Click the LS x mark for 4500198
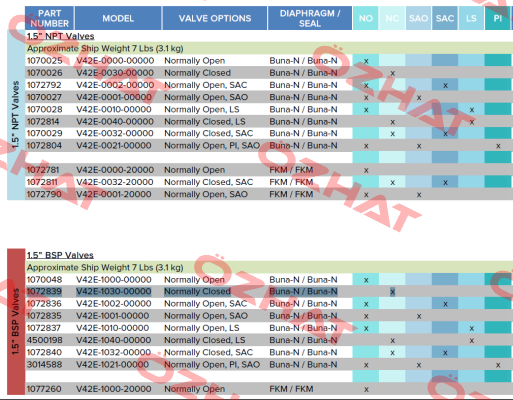The width and height of the screenshot is (513, 400). click(471, 341)
